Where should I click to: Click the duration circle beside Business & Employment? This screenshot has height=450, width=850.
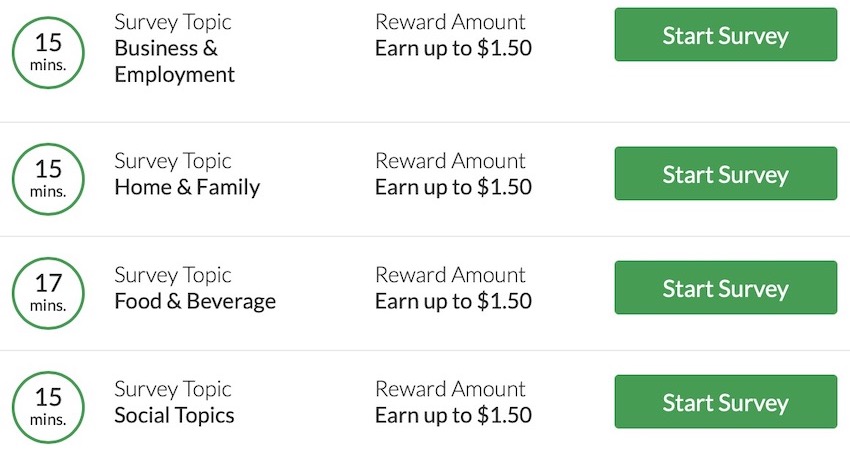click(49, 51)
